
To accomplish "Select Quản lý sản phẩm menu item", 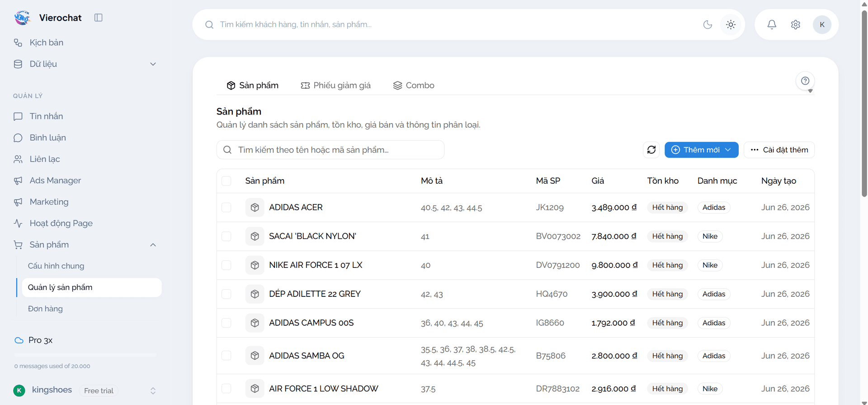I will [92, 287].
